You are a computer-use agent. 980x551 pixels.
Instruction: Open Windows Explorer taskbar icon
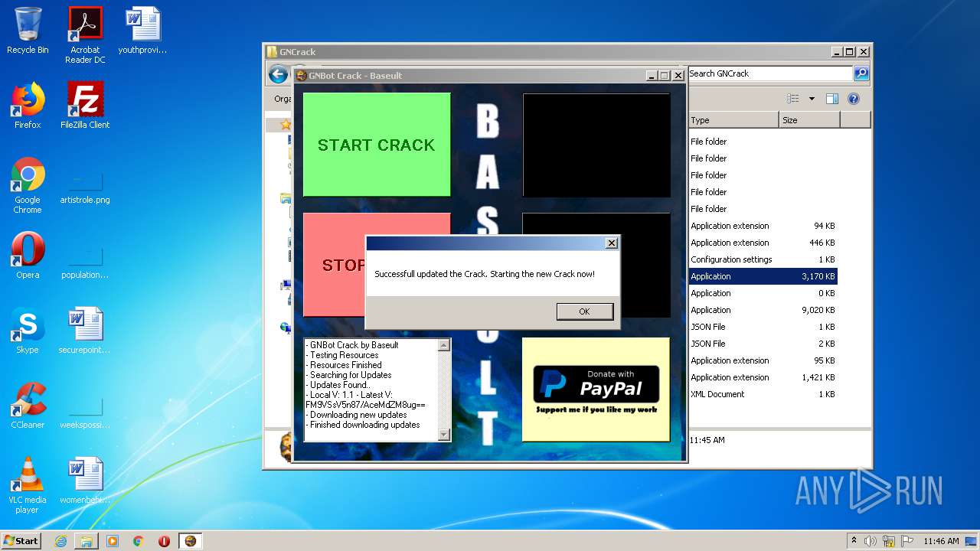point(87,541)
